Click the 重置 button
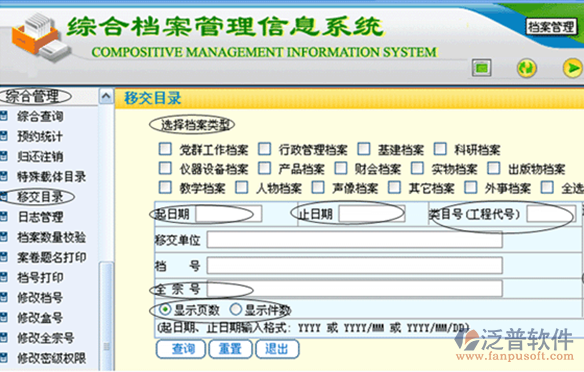Image resolution: width=584 pixels, height=372 pixels. (231, 349)
